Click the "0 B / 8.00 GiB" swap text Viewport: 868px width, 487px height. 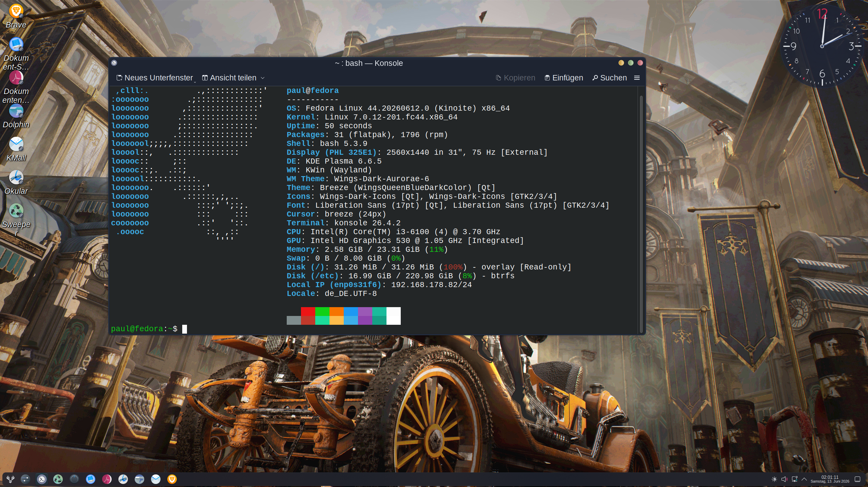348,258
